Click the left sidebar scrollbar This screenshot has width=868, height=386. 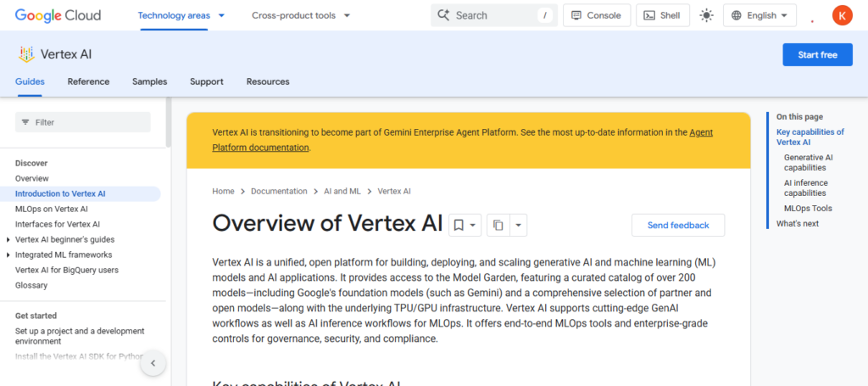[169, 122]
